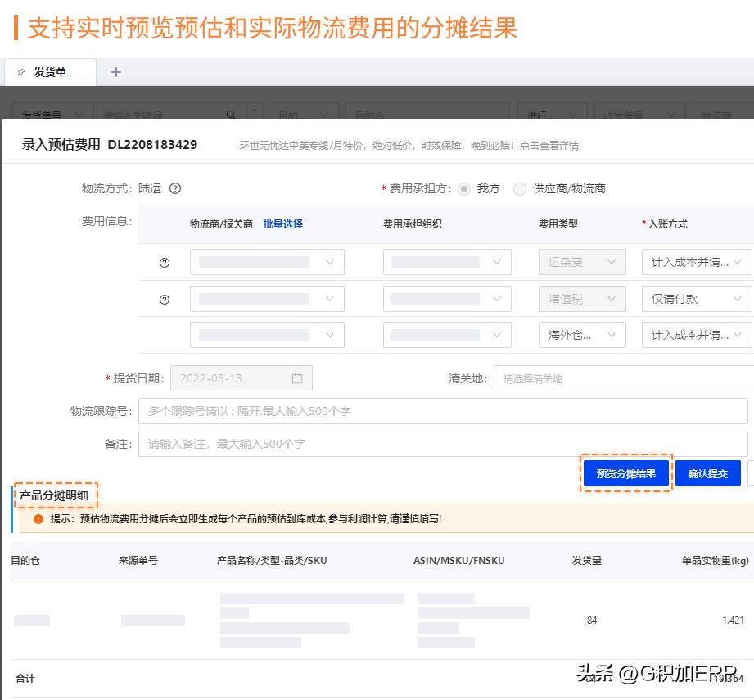Click the 确认提交 submit button
The image size is (754, 700).
[x=707, y=473]
